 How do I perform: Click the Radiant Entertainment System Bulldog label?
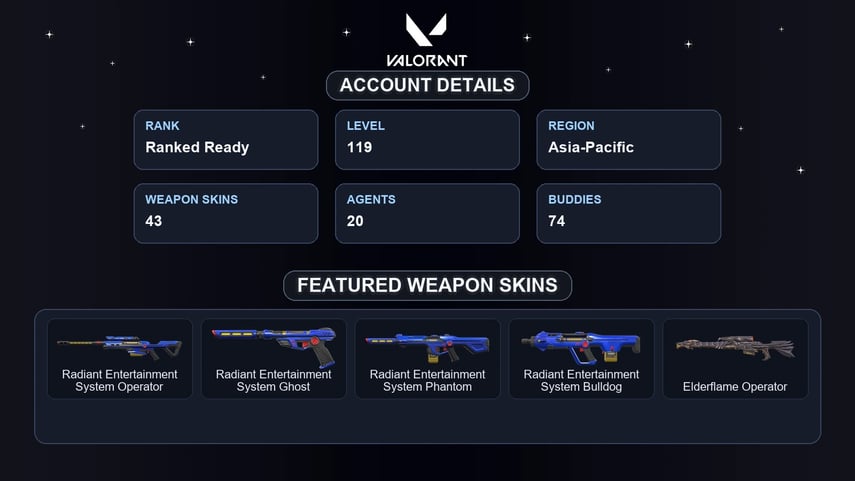581,381
